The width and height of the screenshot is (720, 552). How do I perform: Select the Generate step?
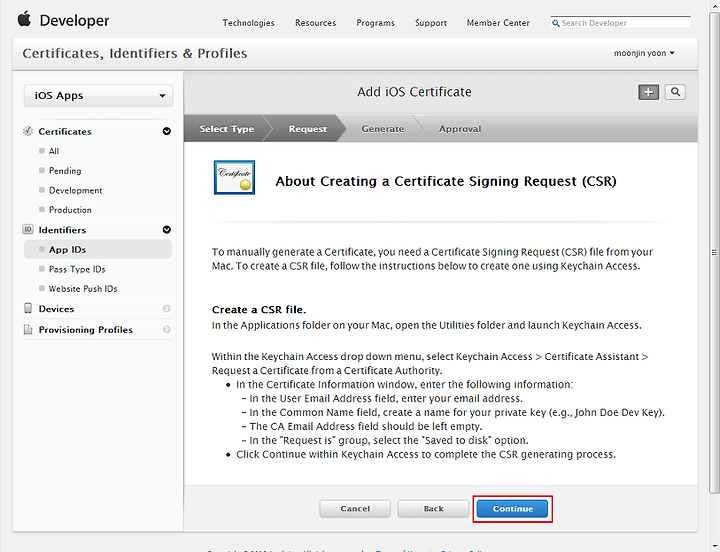coord(382,129)
